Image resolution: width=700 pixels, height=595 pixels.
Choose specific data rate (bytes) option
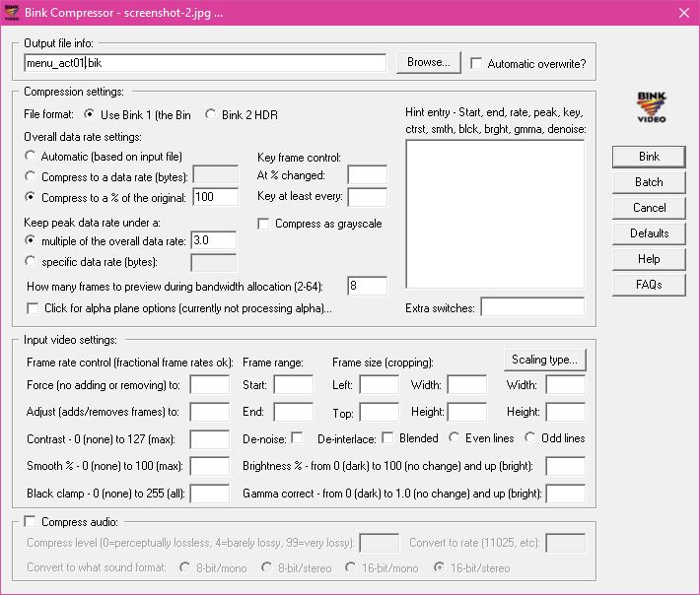[x=30, y=261]
